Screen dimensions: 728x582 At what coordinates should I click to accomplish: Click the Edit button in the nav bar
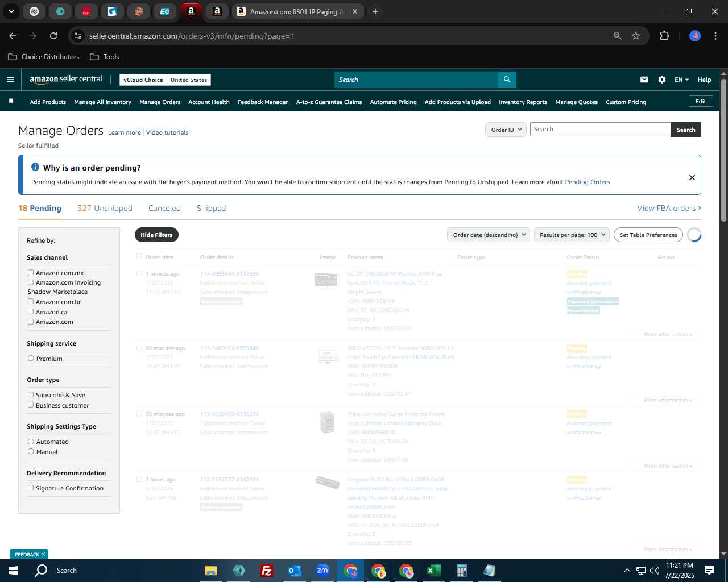[x=701, y=101]
